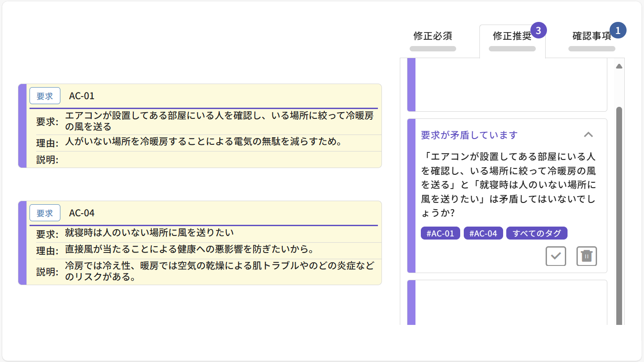Switch to the 修正必須 tab
This screenshot has width=644, height=362.
[432, 37]
